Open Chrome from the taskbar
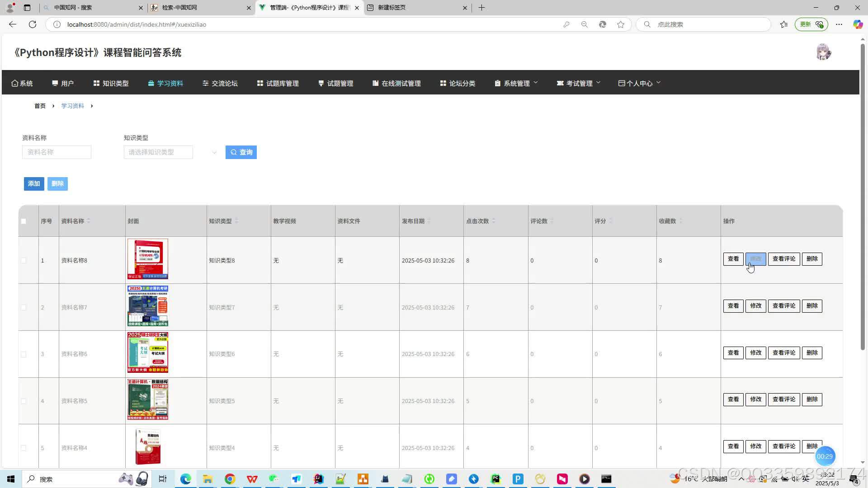The image size is (868, 488). (x=230, y=479)
